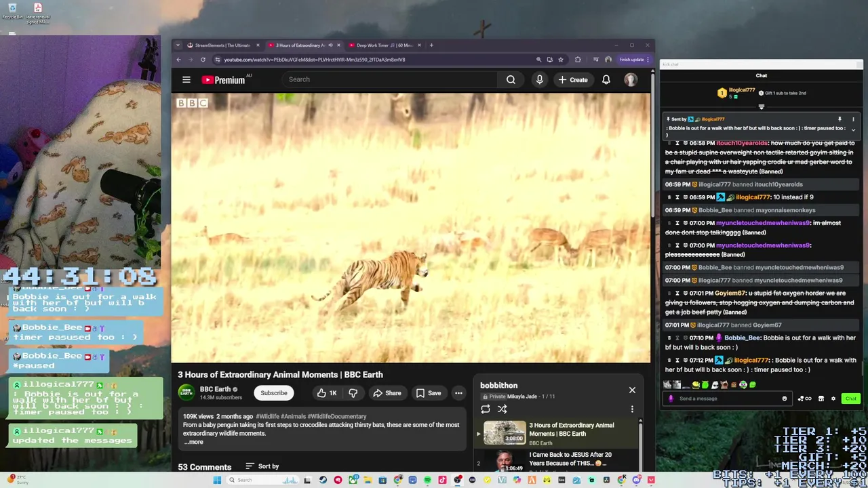Open YouTube notifications bell
This screenshot has width=868, height=488.
pos(606,79)
